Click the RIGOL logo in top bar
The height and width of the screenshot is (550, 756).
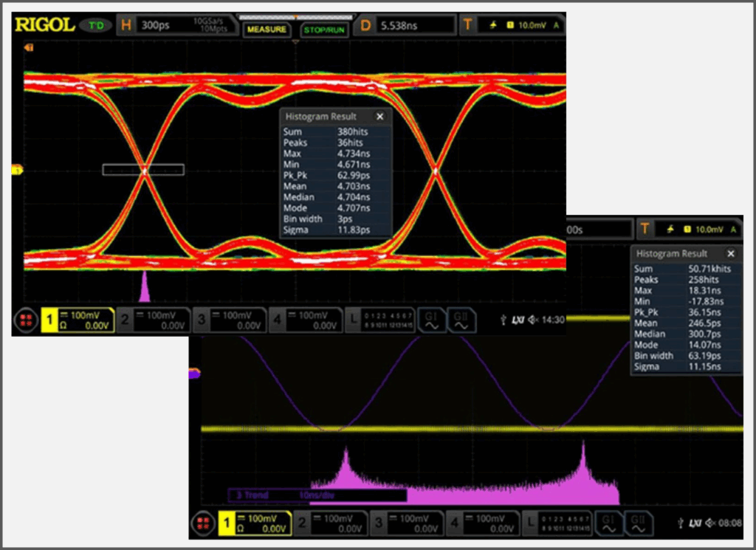(x=44, y=25)
